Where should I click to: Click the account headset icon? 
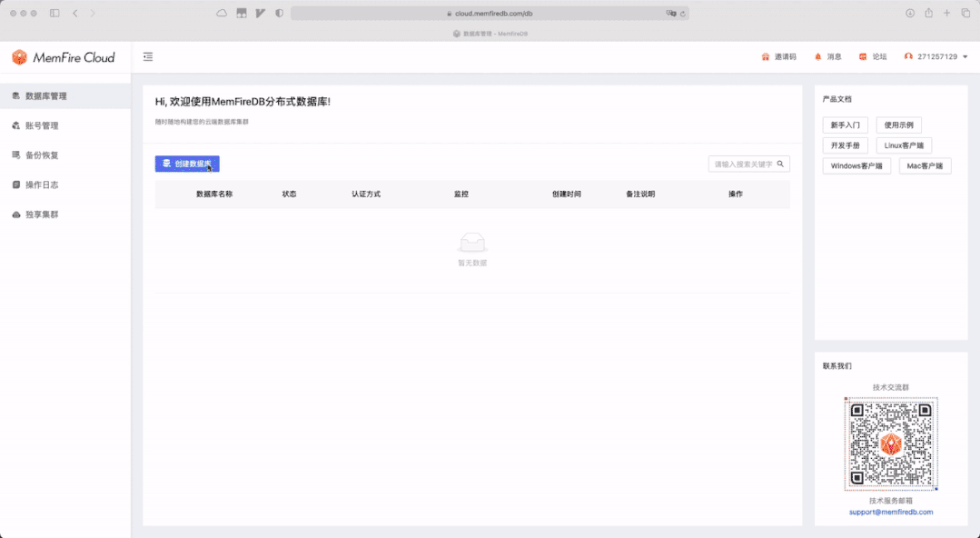pos(909,56)
